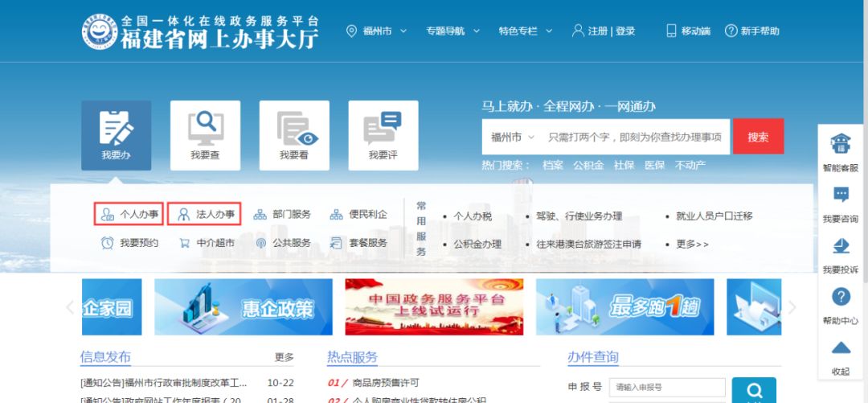
Task: Open the 福州市 dropdown inside search box
Action: coord(512,137)
